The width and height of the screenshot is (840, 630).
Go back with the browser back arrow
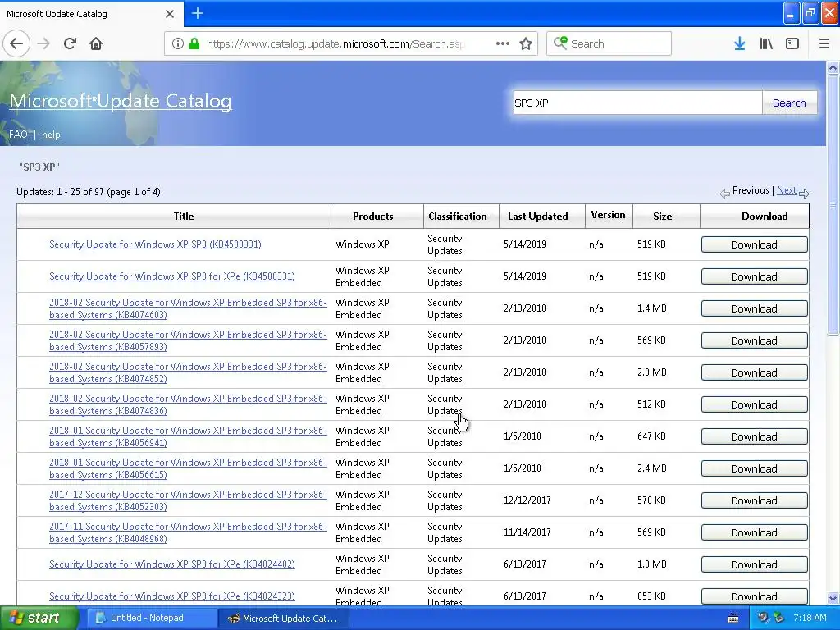[16, 43]
